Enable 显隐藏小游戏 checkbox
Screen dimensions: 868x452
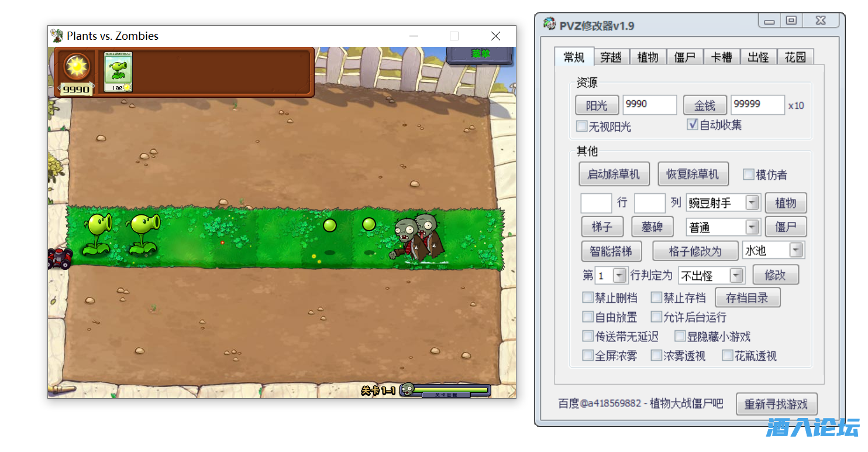click(680, 336)
